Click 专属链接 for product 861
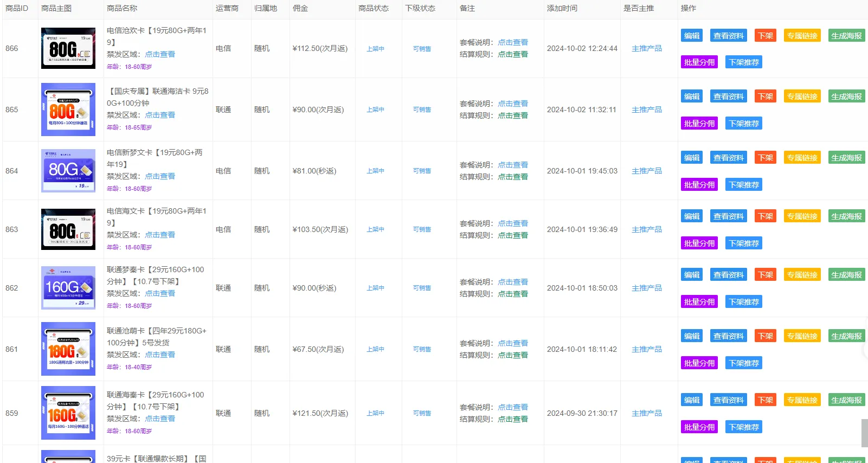Image resolution: width=868 pixels, height=463 pixels. tap(802, 336)
